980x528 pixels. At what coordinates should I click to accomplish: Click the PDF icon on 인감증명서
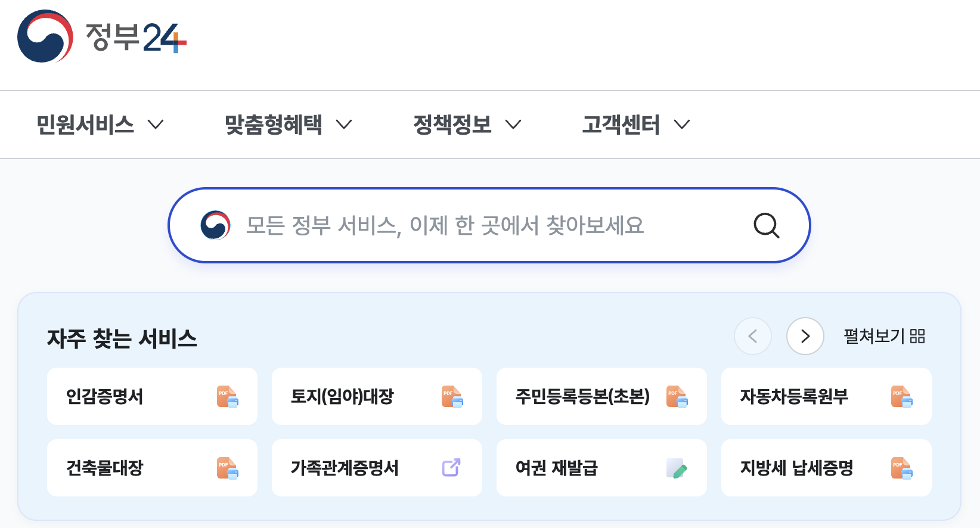[227, 396]
